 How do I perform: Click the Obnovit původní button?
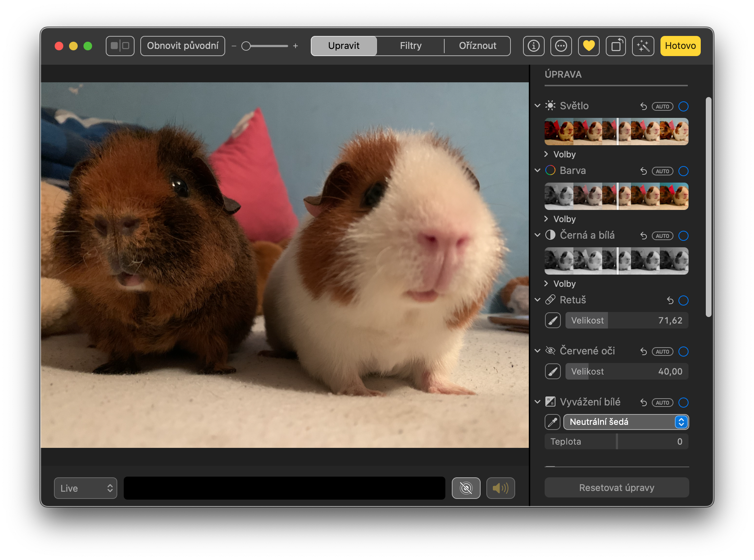point(183,46)
